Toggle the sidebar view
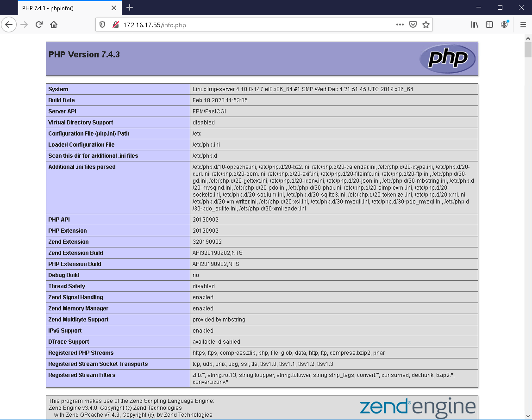This screenshot has height=420, width=532. (x=489, y=25)
